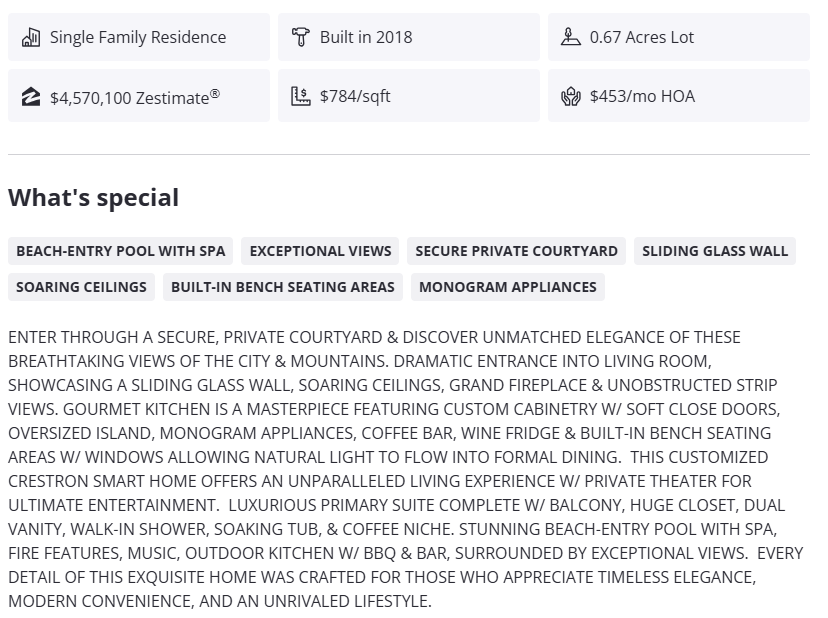Click the HOA hands icon
Viewport: 828px width, 618px height.
click(x=571, y=97)
